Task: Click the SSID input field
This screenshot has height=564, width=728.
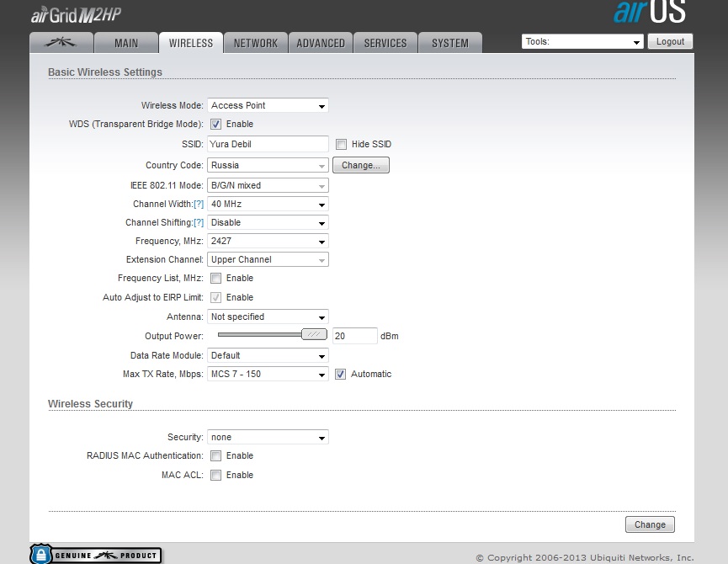Action: click(268, 144)
